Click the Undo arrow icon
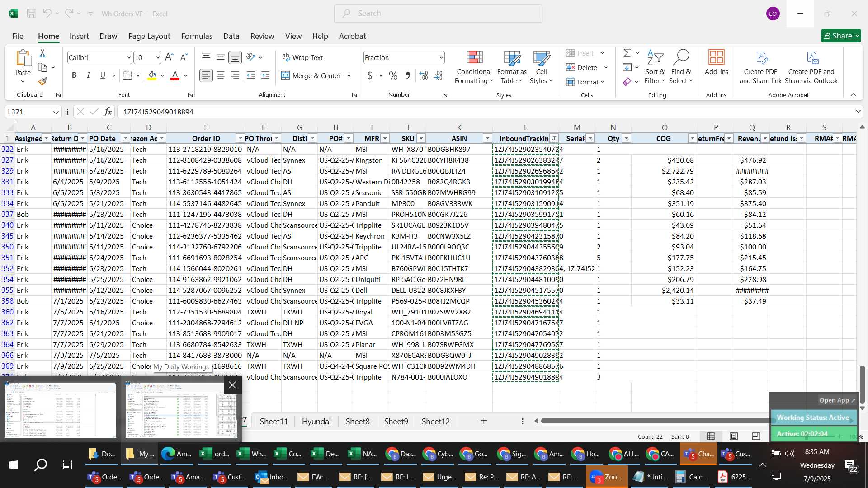Screen dimensions: 868x488 47,14
